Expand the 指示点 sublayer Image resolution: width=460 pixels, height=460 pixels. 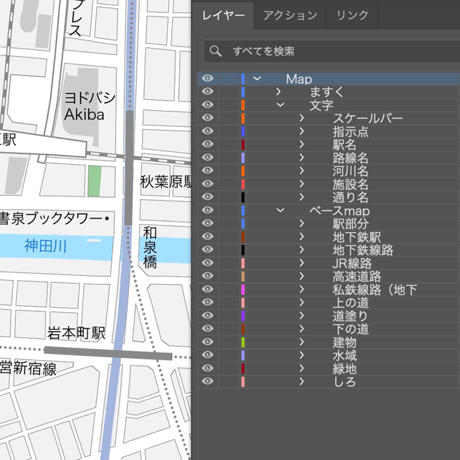coord(302,131)
